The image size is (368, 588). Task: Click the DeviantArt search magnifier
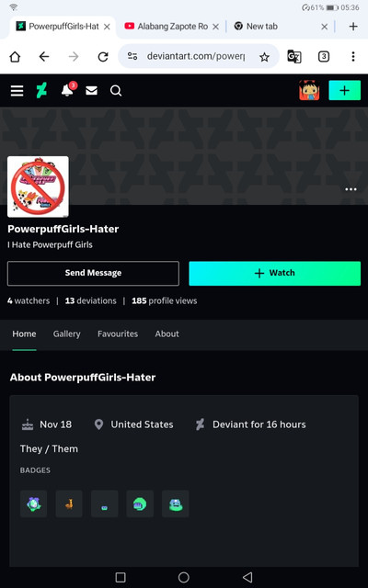click(116, 91)
